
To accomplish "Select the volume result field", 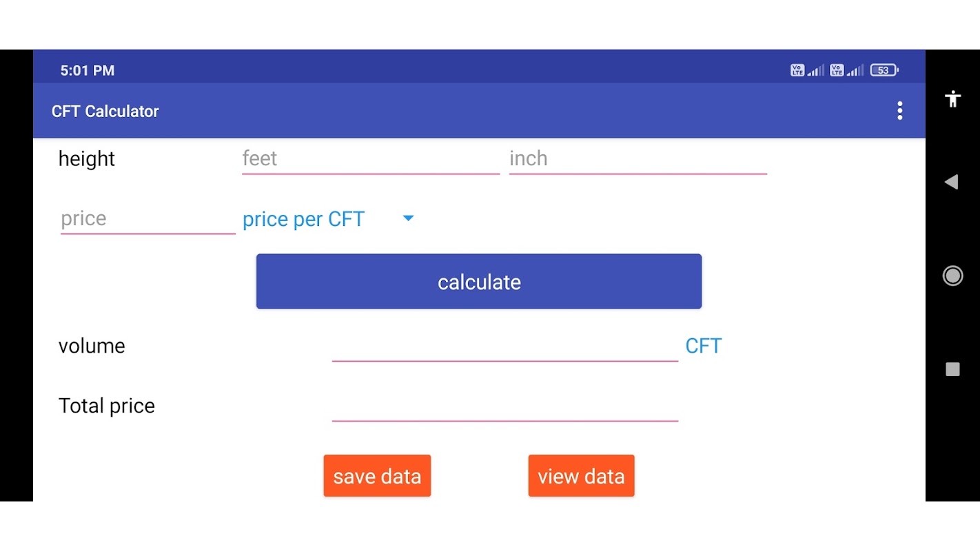I will [x=504, y=346].
